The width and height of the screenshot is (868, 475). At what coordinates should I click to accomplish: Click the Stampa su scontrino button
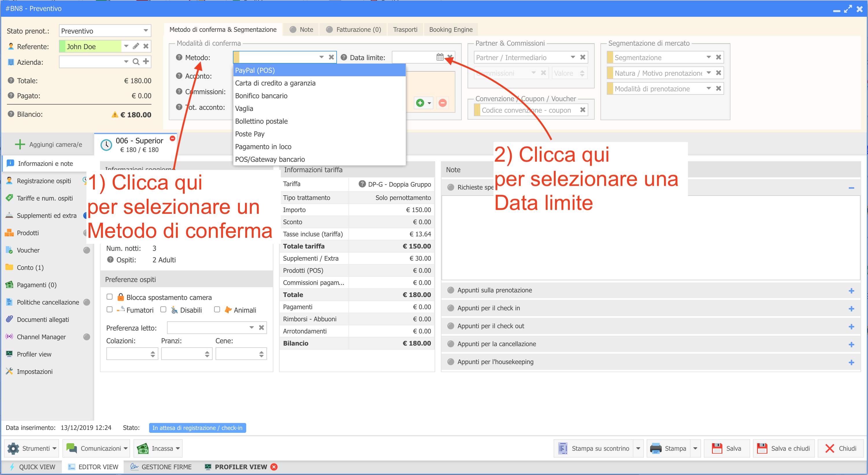[594, 448]
